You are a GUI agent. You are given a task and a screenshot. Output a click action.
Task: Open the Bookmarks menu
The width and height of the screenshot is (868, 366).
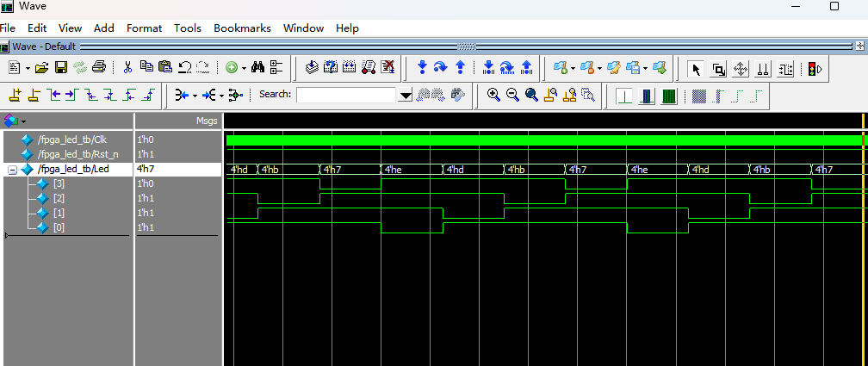(242, 28)
